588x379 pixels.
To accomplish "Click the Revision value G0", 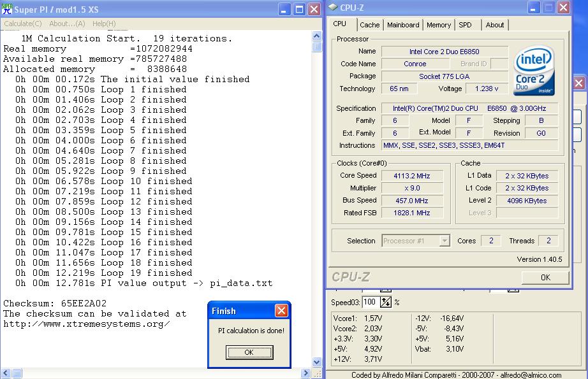I will pos(541,133).
